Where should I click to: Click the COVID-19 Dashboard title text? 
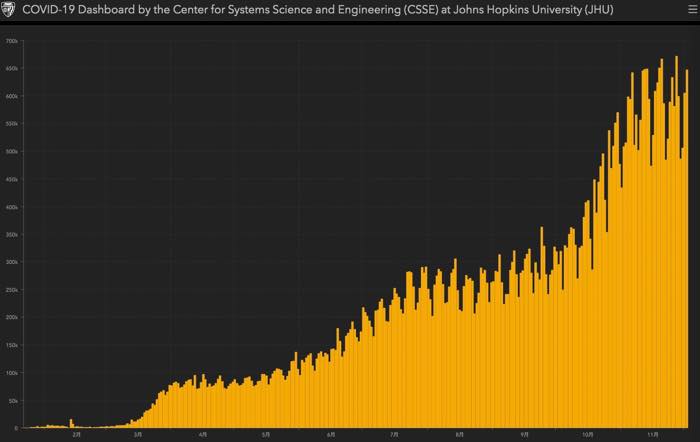click(x=317, y=9)
